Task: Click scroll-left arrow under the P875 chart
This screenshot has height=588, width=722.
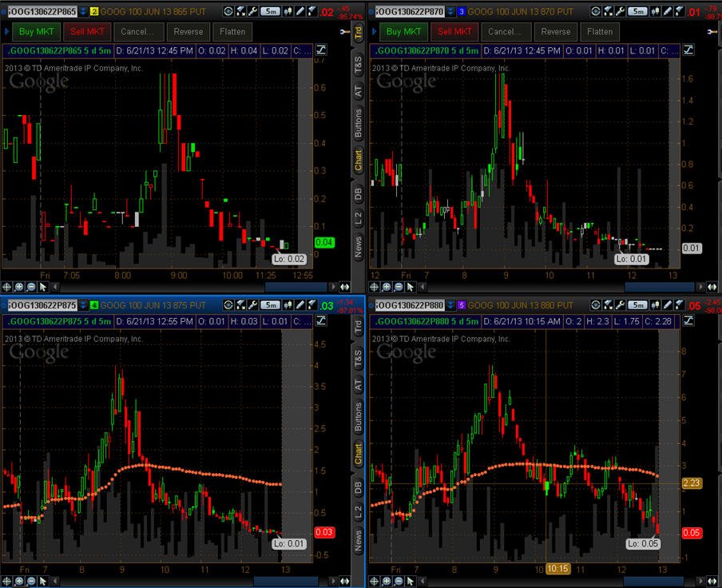Action: [55, 581]
